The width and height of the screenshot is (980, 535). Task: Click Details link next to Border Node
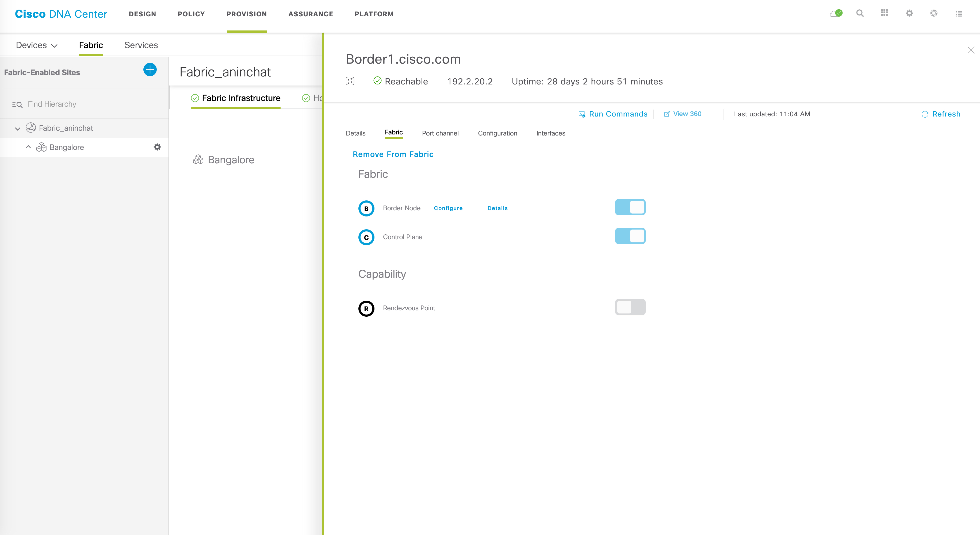coord(497,208)
